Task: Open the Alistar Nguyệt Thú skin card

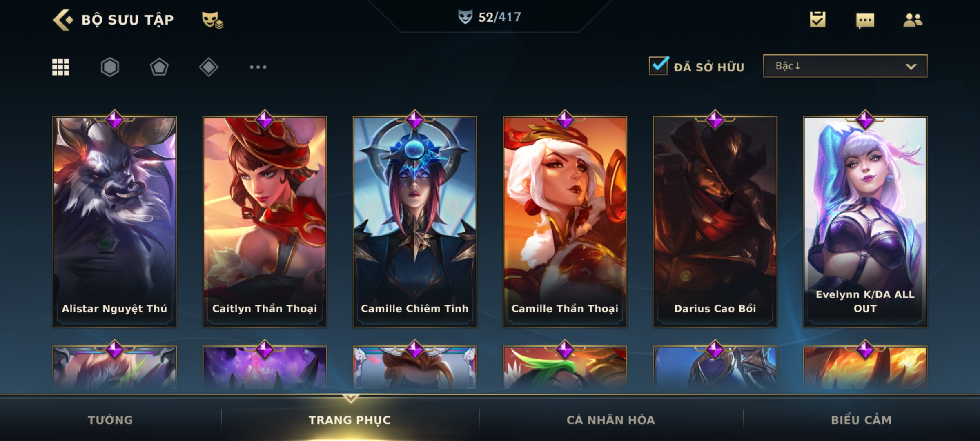Action: (114, 222)
